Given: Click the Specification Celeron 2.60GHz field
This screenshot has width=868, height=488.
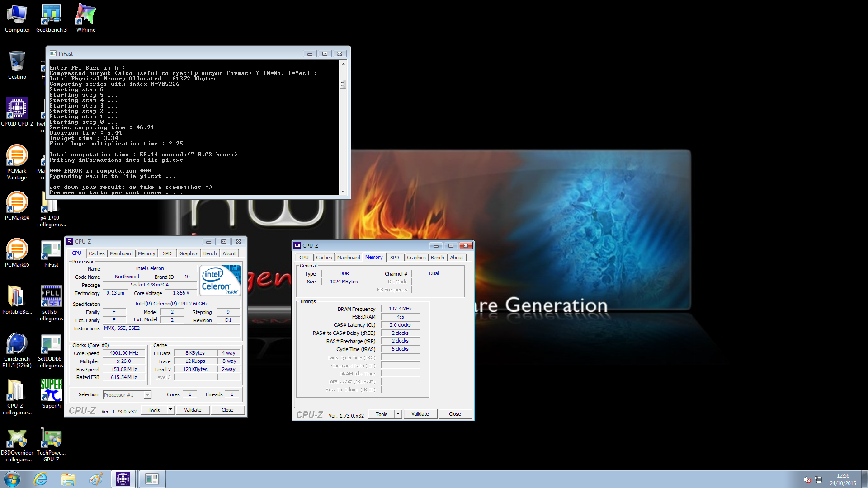Looking at the screenshot, I should tap(171, 304).
